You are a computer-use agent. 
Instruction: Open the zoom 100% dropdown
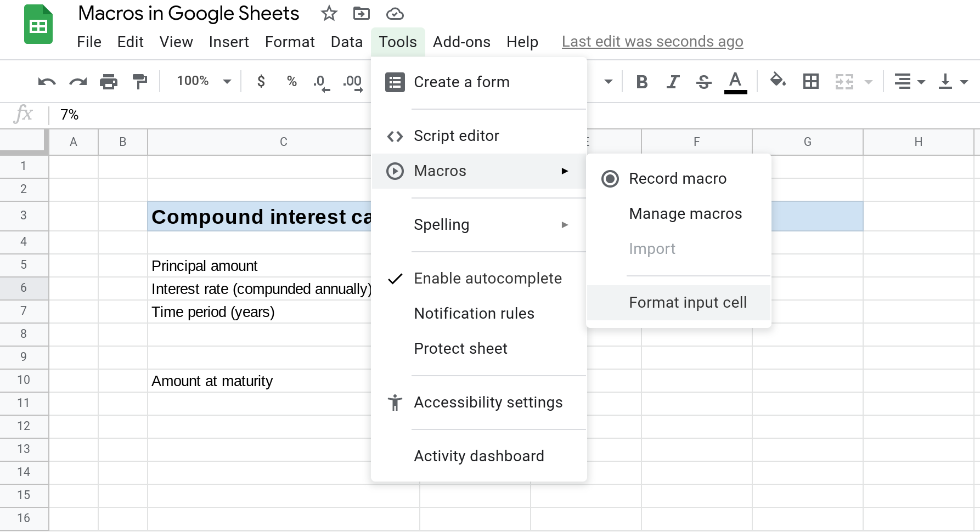[x=204, y=81]
